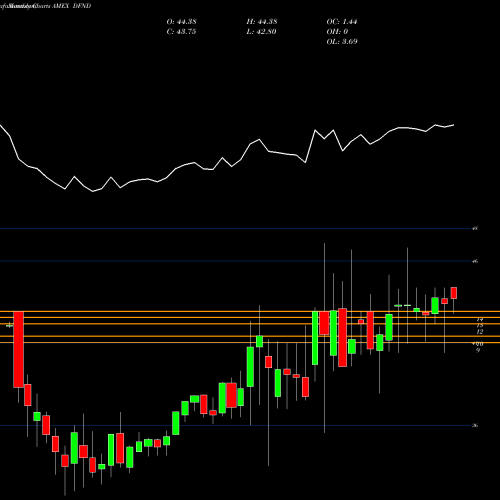
Task: Click the 46 price axis label
Action: (x=475, y=261)
